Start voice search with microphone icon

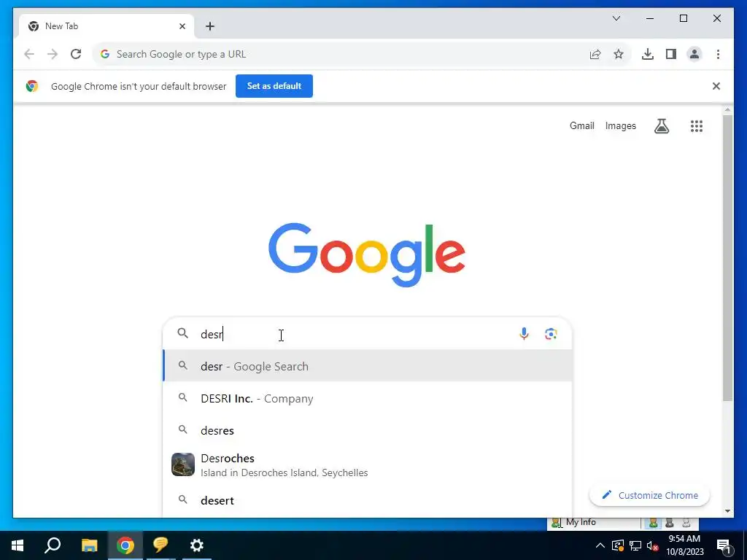click(524, 334)
